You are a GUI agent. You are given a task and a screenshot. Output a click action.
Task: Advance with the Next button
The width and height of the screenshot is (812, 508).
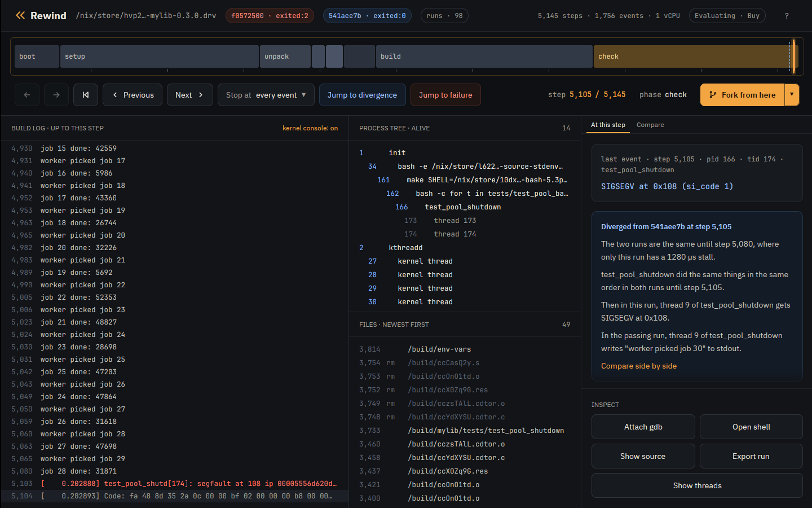point(189,95)
